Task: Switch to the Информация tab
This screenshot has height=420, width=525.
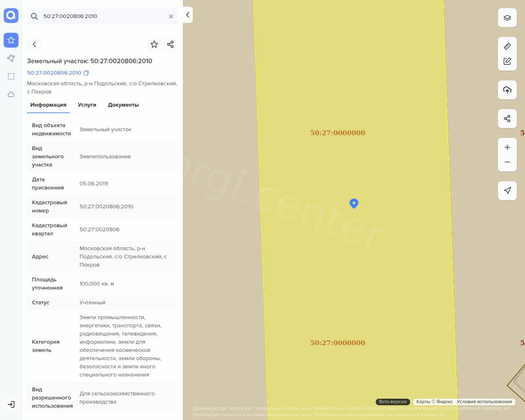Action: (48, 105)
